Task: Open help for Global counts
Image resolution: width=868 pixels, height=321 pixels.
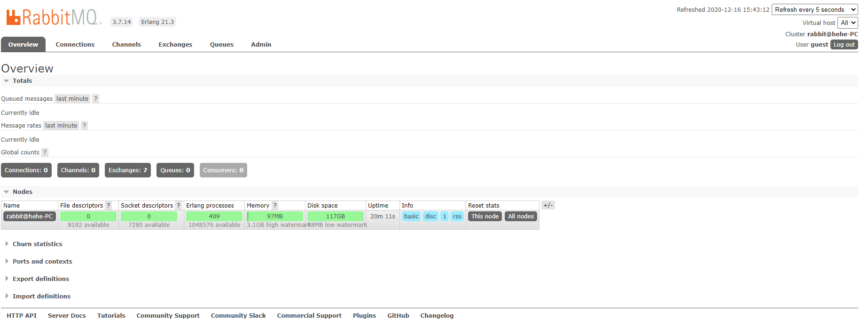Action: [x=45, y=152]
